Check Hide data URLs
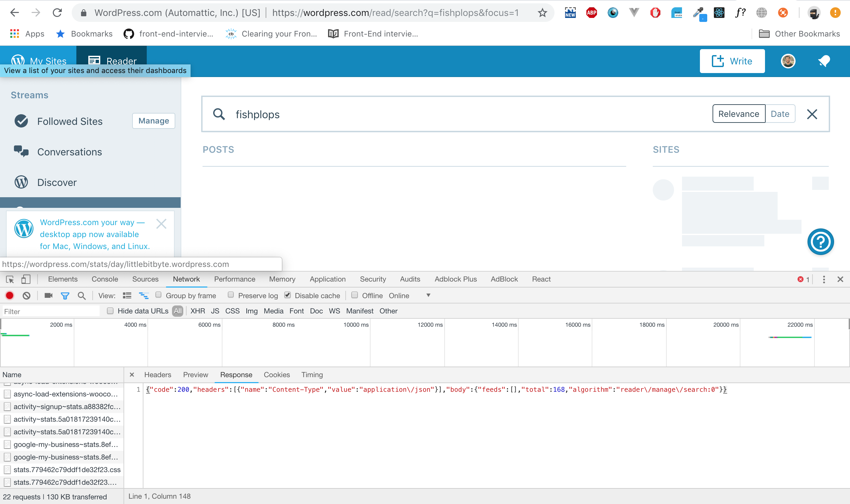The width and height of the screenshot is (850, 504). tap(110, 311)
